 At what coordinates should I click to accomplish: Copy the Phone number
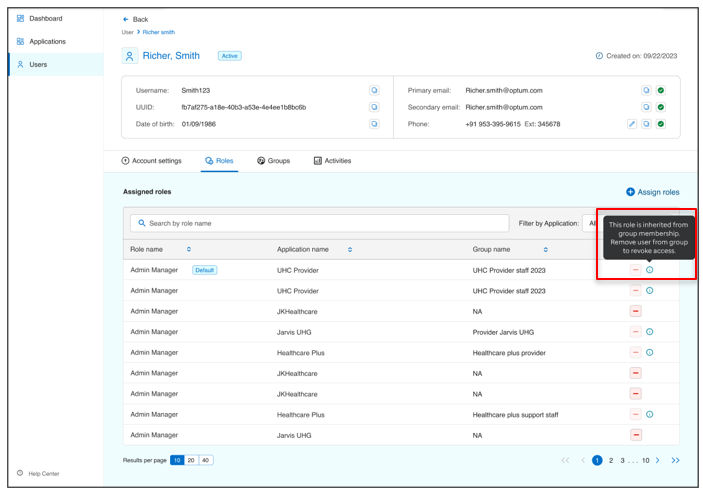pos(646,124)
